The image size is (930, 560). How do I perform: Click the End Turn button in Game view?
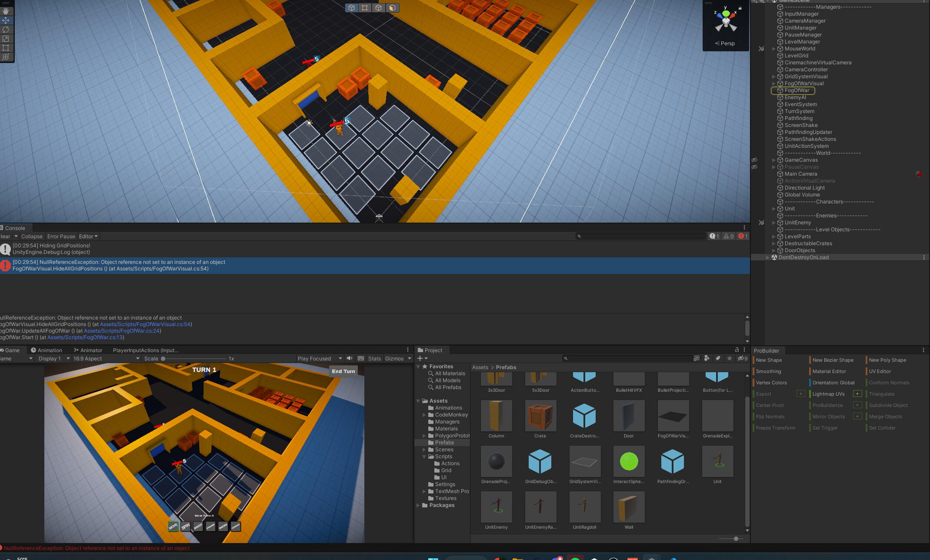pos(343,371)
